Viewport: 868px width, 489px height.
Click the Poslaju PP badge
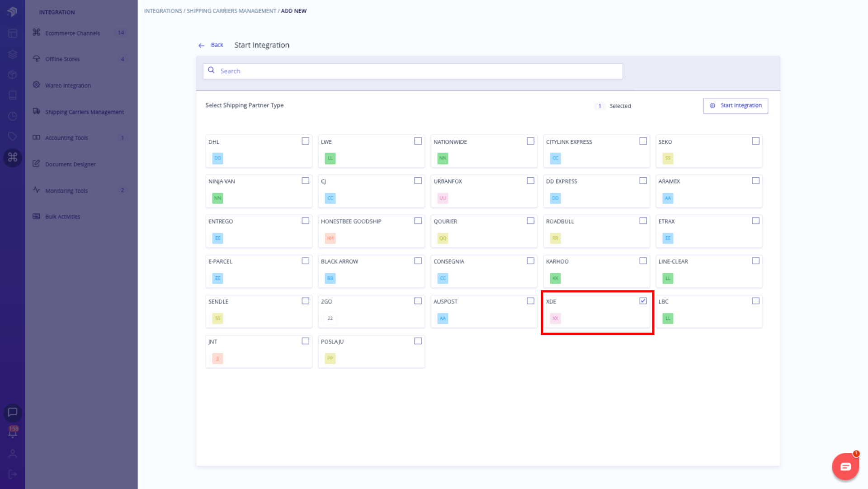(330, 359)
